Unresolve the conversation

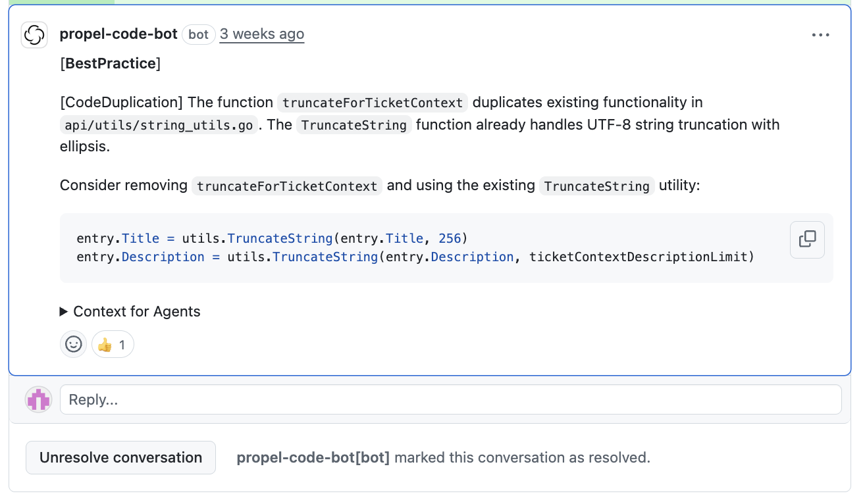tap(120, 457)
